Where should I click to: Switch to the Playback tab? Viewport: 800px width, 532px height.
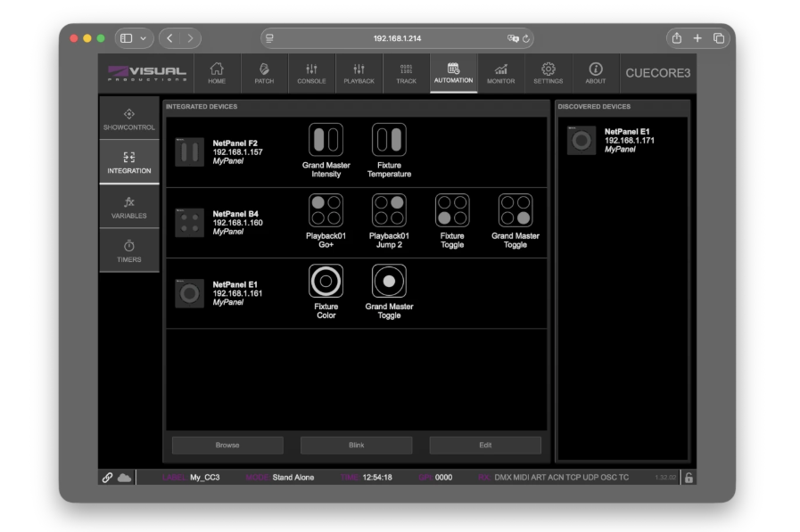[x=359, y=72]
